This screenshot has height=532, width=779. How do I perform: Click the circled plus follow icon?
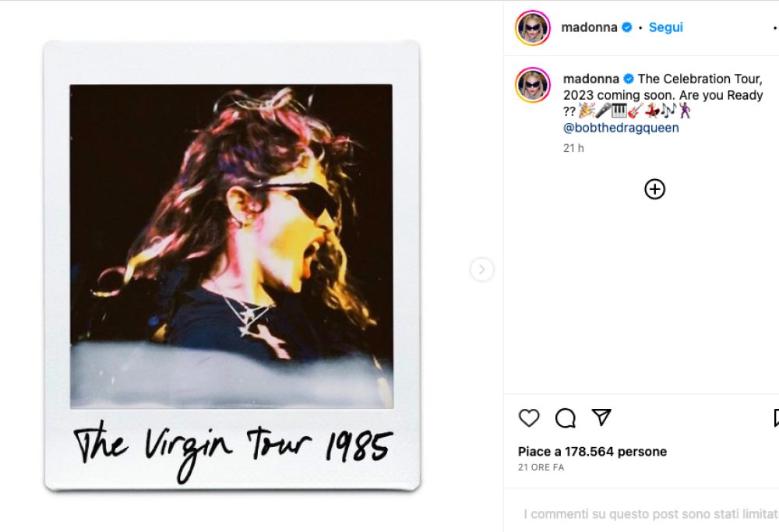point(654,189)
